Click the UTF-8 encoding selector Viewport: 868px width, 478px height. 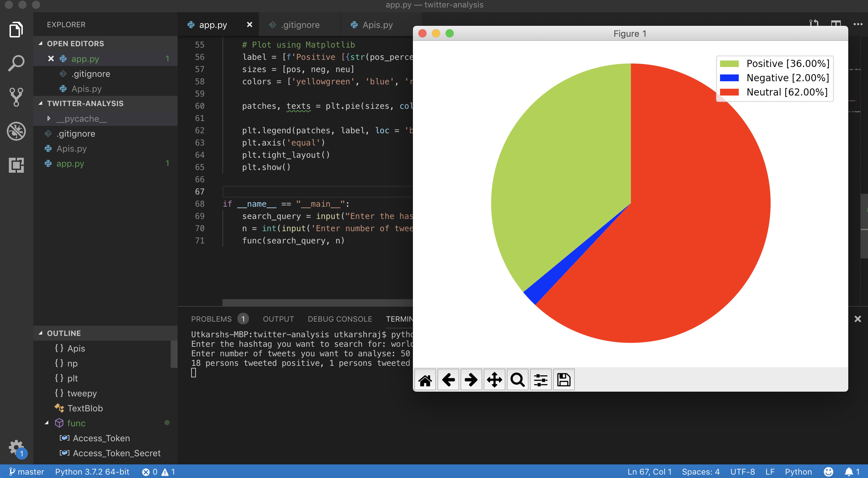point(742,472)
